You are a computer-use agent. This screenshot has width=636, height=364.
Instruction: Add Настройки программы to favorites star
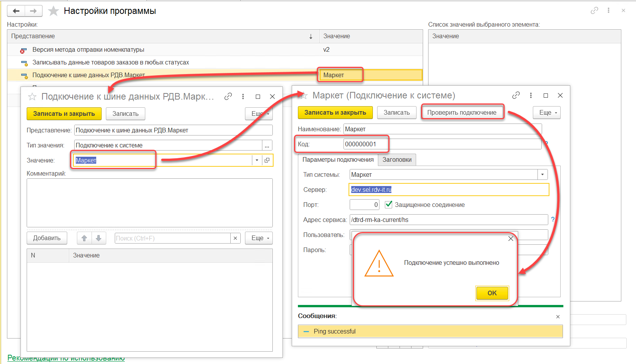[53, 11]
